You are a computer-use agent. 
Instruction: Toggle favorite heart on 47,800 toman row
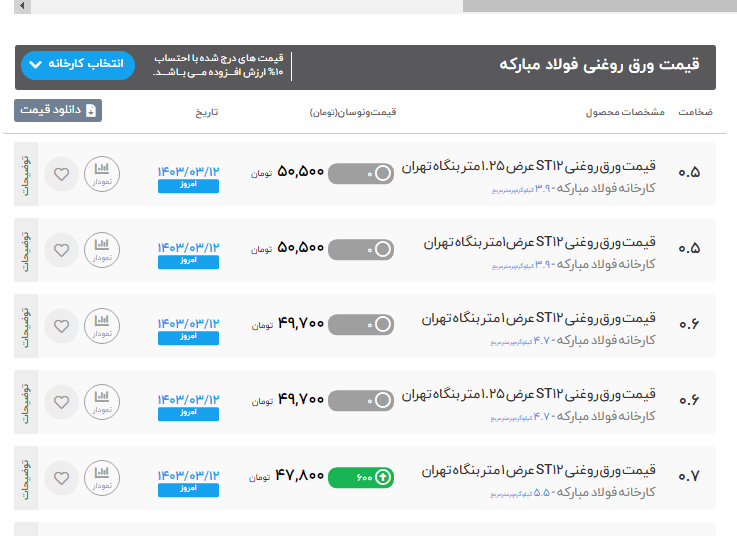pos(62,477)
